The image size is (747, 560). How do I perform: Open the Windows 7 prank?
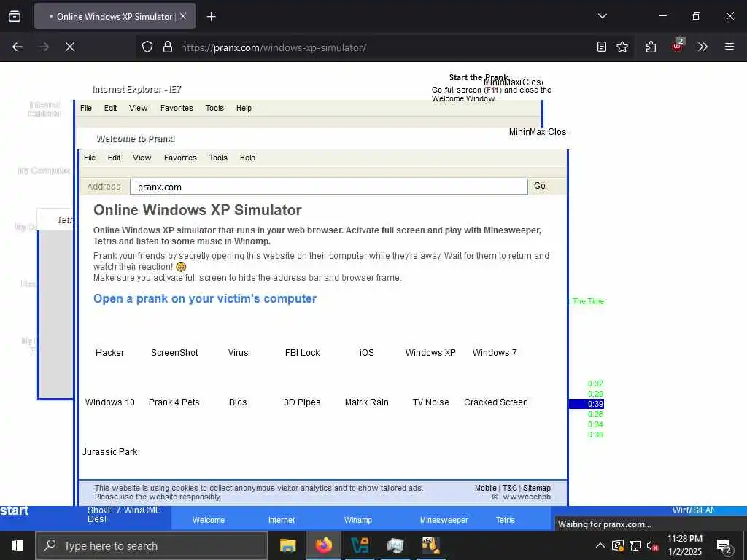pos(495,353)
